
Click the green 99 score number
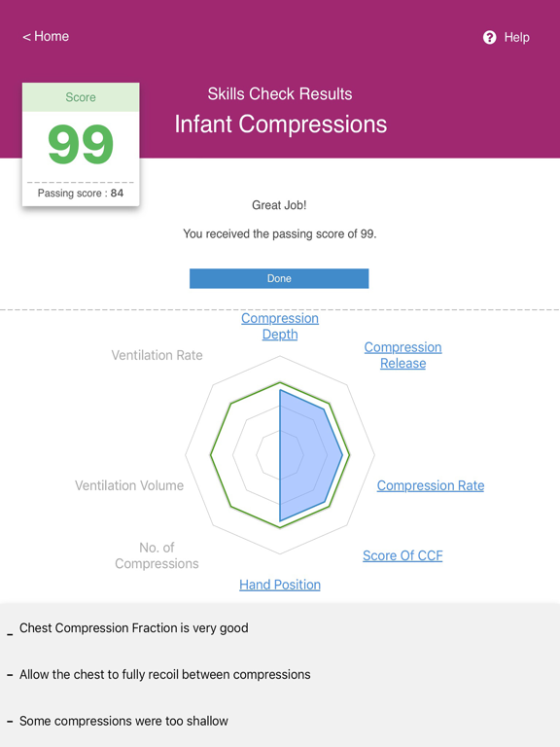coord(81,144)
